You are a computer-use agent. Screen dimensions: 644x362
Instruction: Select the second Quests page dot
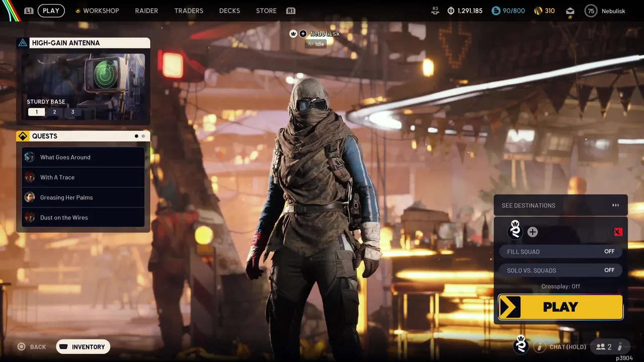143,136
